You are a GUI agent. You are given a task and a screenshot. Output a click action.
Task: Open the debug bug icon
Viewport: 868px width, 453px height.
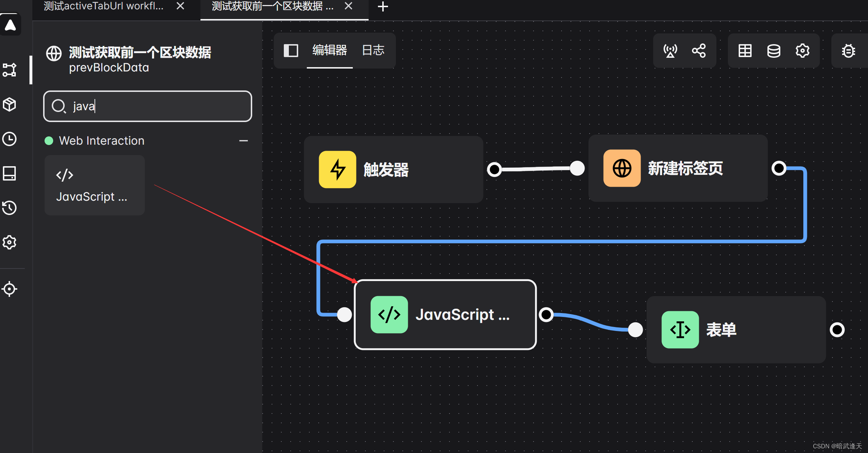(x=848, y=51)
